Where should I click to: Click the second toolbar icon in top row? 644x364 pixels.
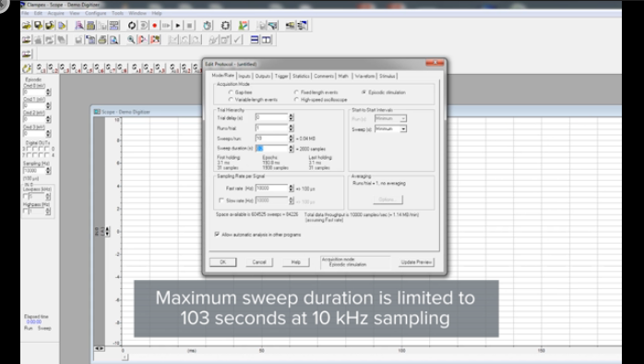38,26
